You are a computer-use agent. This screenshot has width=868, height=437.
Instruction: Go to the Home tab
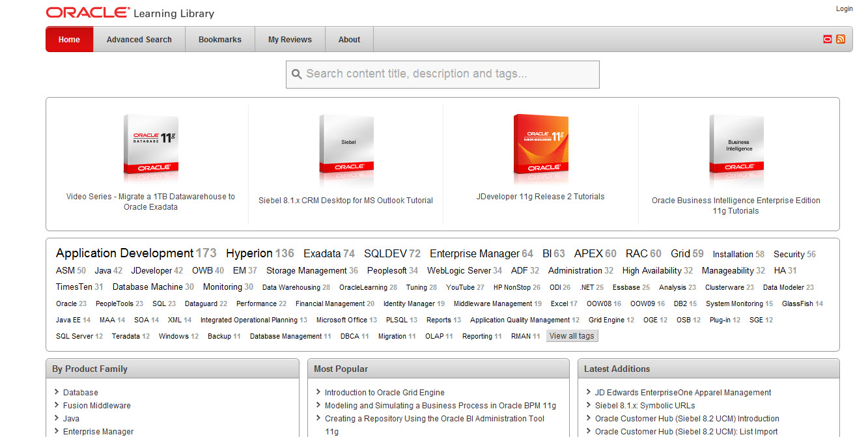click(x=70, y=39)
